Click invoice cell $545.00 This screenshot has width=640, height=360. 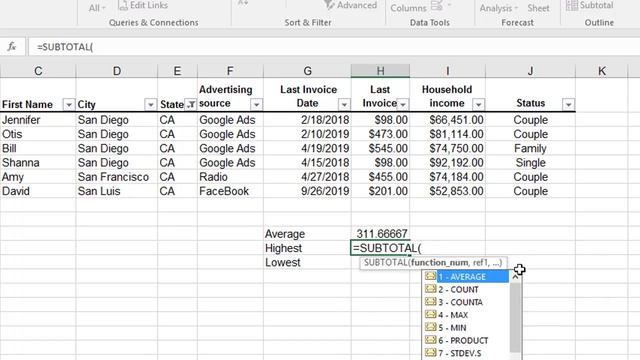pyautogui.click(x=380, y=149)
